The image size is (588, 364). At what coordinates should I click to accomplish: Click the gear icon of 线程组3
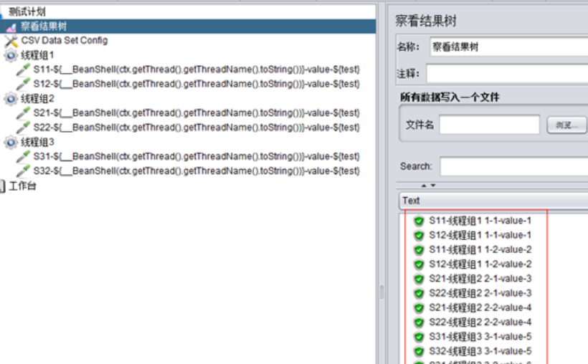(x=11, y=143)
